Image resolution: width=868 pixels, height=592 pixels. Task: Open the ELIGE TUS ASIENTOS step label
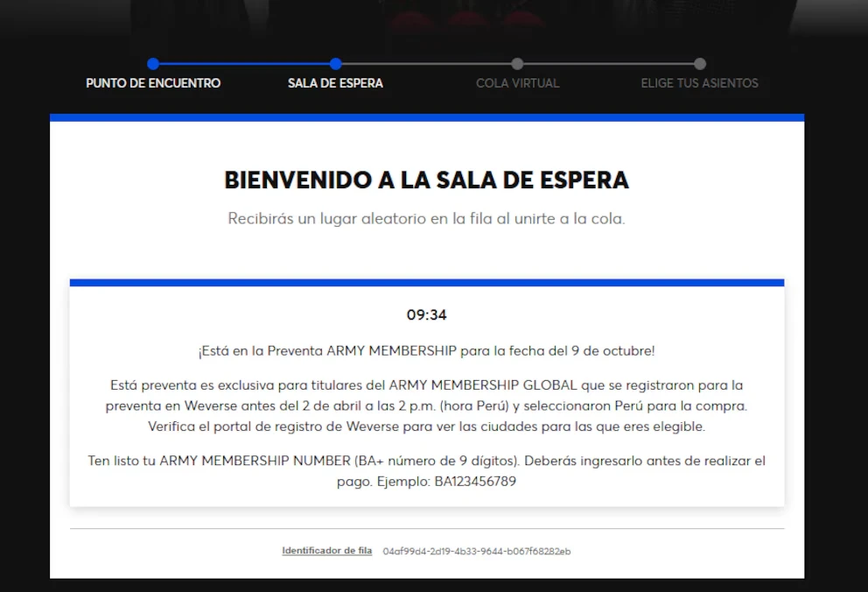point(699,83)
